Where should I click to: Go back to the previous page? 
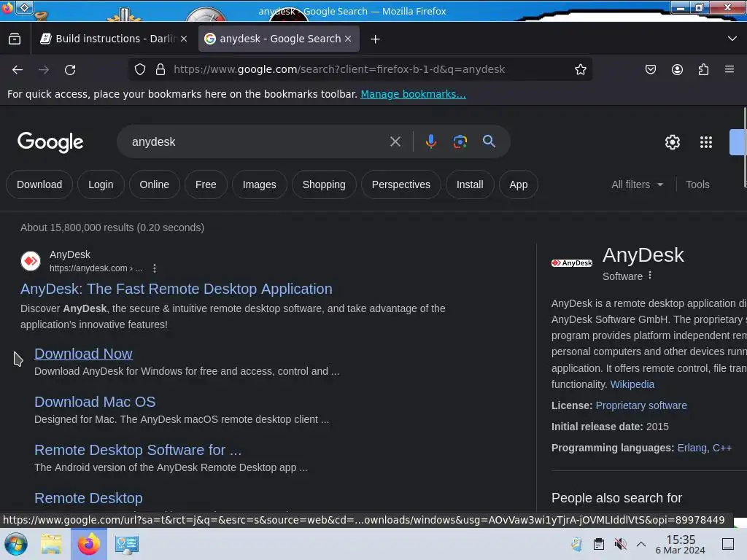coord(18,69)
